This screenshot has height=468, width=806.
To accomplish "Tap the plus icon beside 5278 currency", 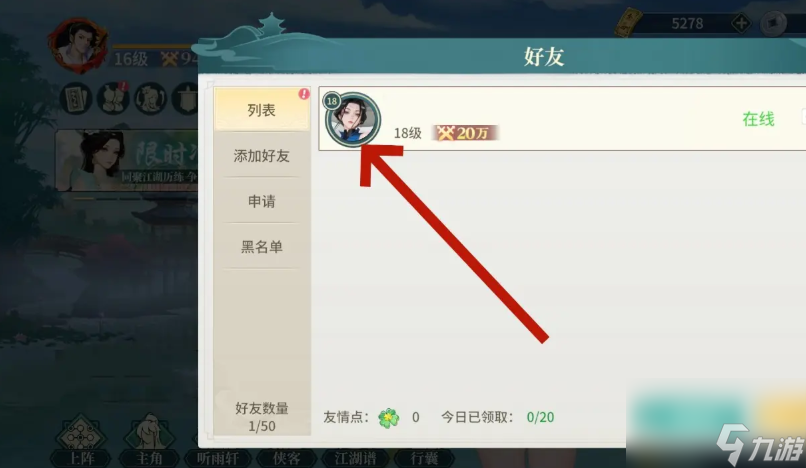I will click(741, 23).
